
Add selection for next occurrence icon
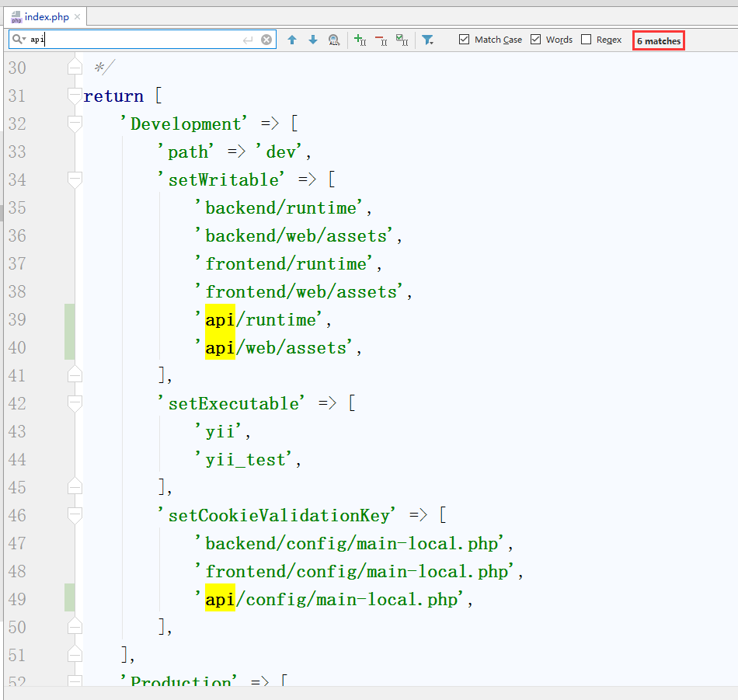(360, 40)
